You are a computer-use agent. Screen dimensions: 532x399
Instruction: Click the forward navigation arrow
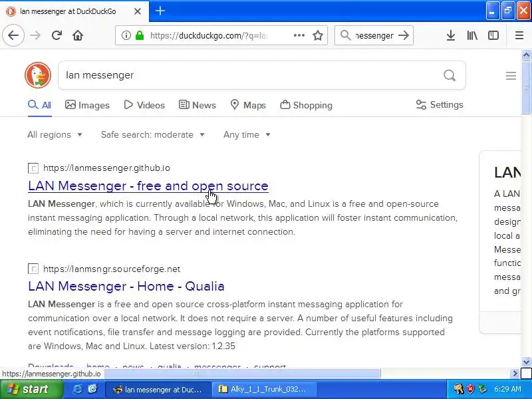[x=35, y=35]
